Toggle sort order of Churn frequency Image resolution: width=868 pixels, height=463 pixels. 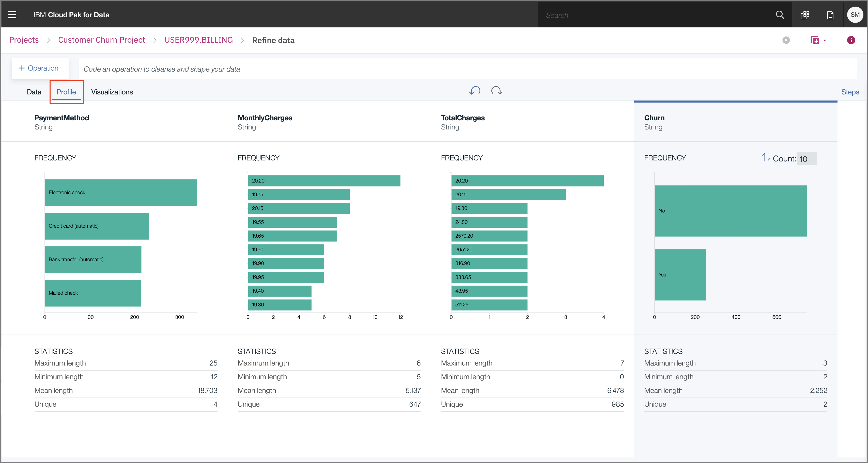click(x=766, y=157)
